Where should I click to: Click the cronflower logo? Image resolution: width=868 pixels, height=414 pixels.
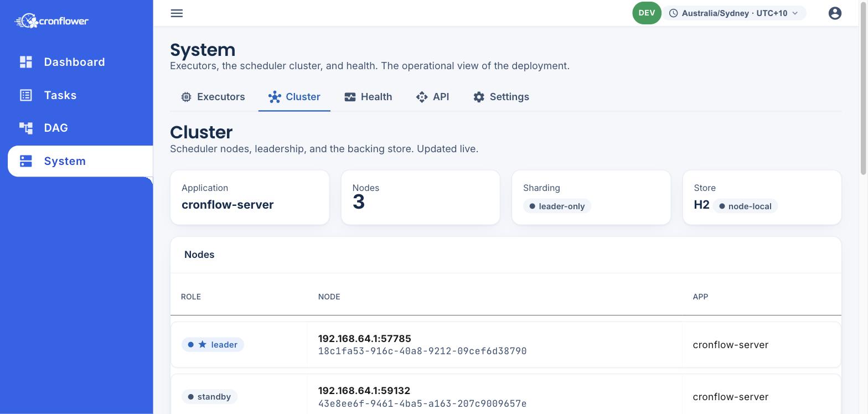tap(51, 21)
